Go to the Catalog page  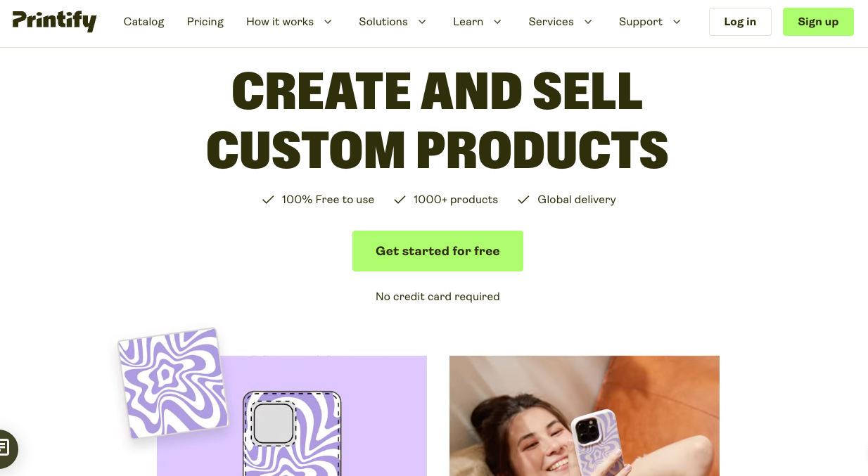[143, 22]
